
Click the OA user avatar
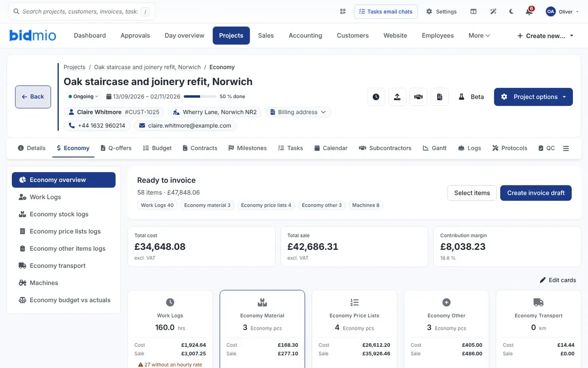point(551,11)
